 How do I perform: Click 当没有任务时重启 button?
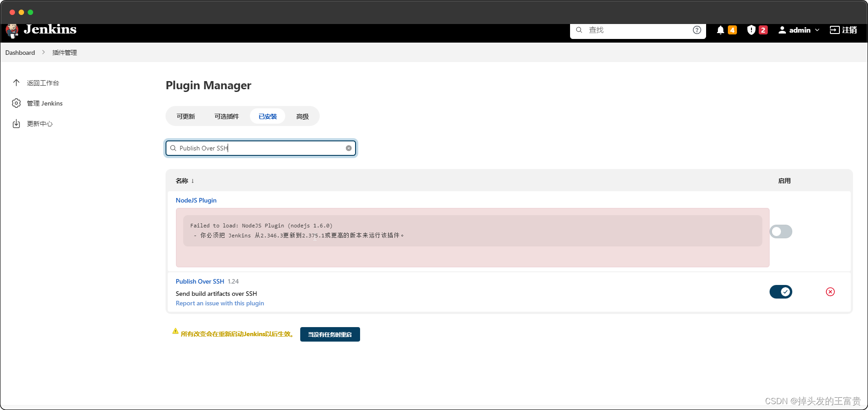point(330,334)
